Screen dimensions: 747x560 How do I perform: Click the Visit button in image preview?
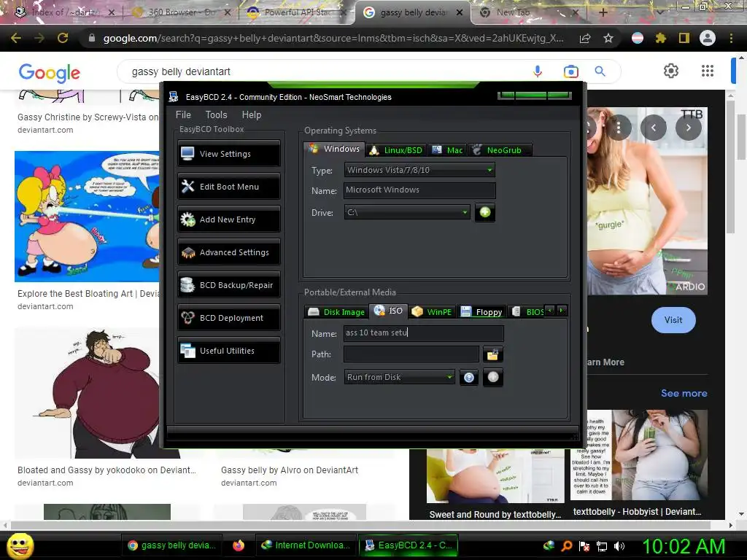pos(673,320)
